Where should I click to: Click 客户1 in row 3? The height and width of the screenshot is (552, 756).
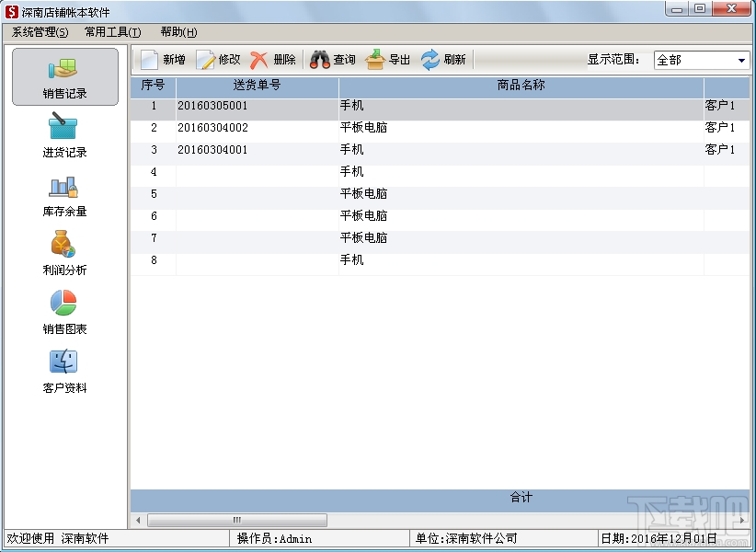(x=720, y=150)
